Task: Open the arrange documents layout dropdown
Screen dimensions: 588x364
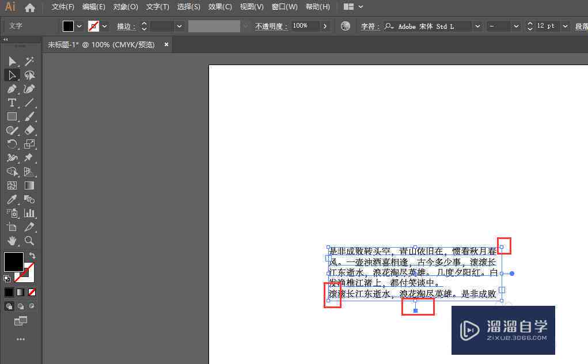Action: coord(354,7)
